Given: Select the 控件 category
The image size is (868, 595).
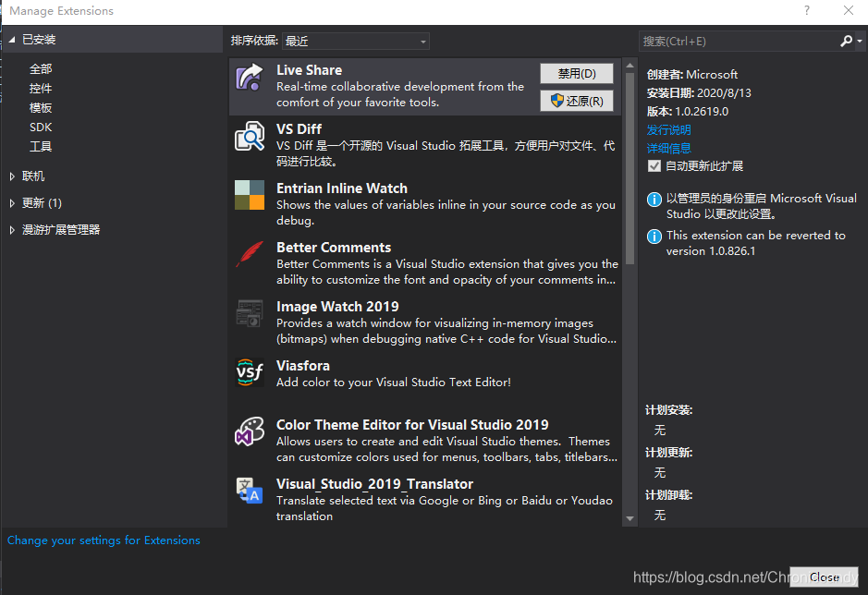Looking at the screenshot, I should click(x=41, y=88).
